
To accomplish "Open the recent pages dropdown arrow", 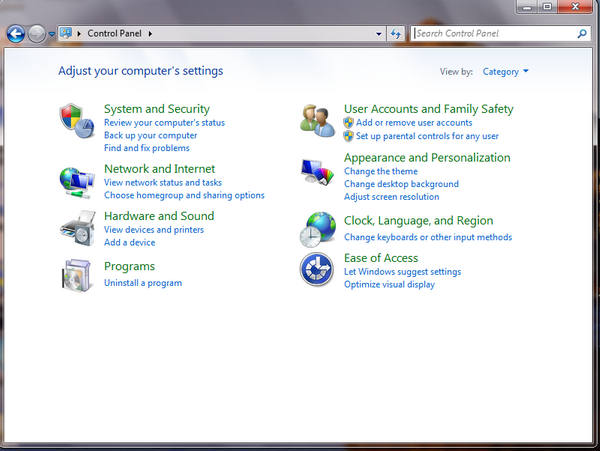I will click(52, 34).
